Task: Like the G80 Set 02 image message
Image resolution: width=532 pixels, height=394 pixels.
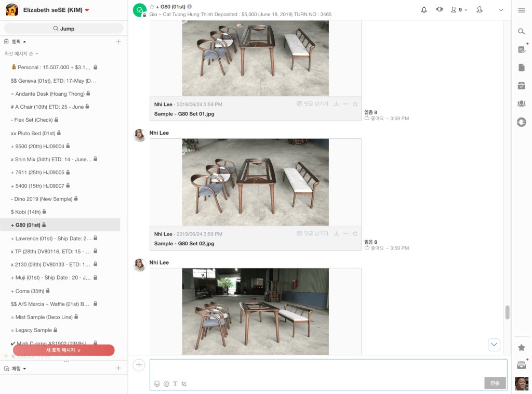Action: pyautogui.click(x=374, y=248)
